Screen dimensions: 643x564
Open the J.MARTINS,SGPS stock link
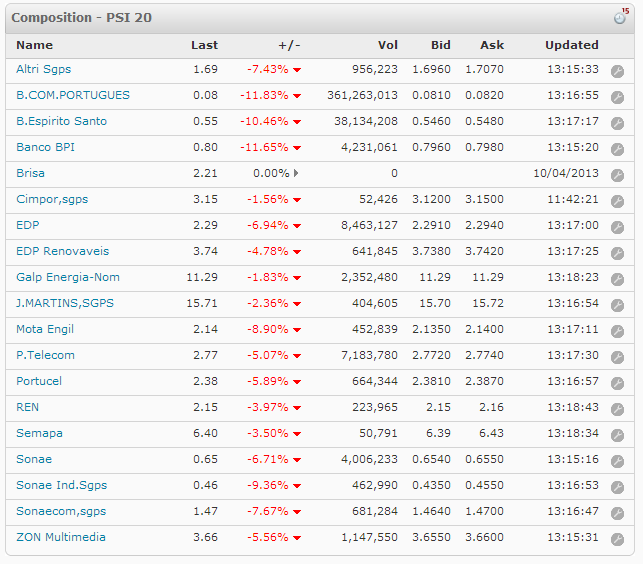65,303
